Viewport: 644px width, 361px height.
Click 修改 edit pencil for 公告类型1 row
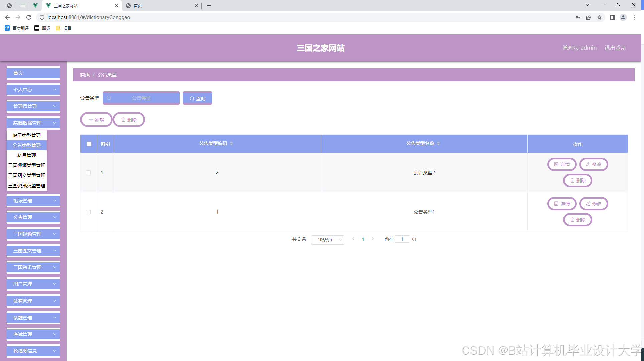tap(594, 204)
